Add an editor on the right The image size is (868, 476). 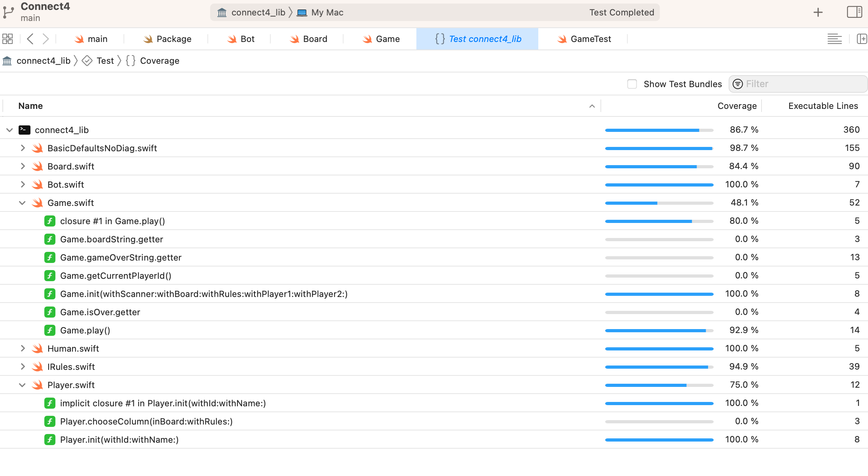tap(862, 39)
